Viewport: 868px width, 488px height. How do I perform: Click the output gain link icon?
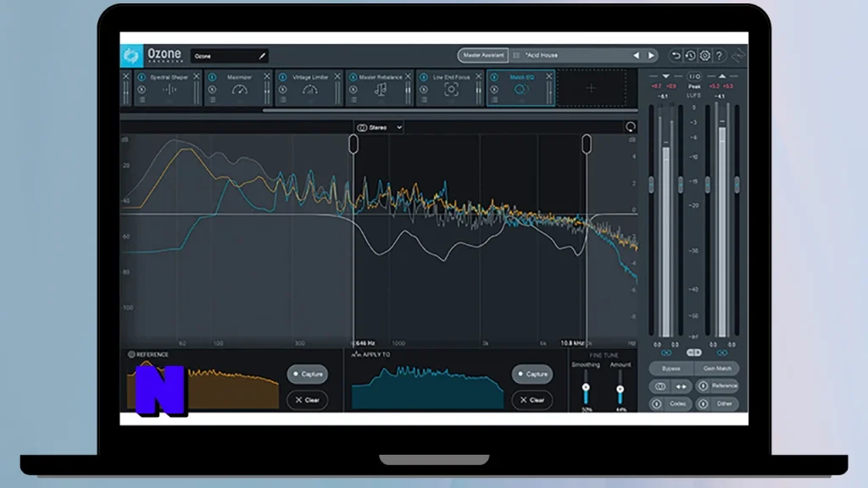(x=722, y=352)
